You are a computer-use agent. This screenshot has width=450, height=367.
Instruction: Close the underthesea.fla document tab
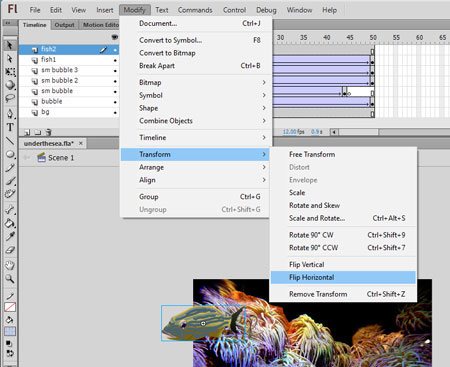coord(80,143)
